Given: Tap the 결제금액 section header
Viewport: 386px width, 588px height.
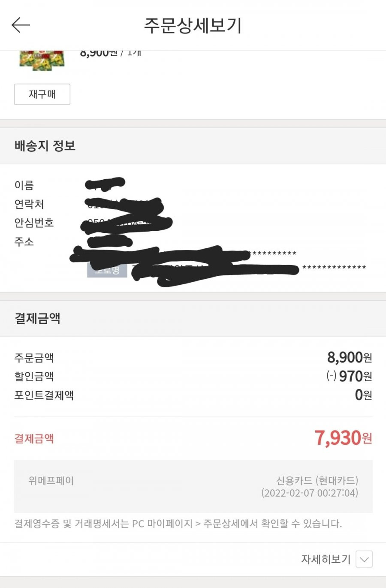Looking at the screenshot, I should pyautogui.click(x=37, y=318).
